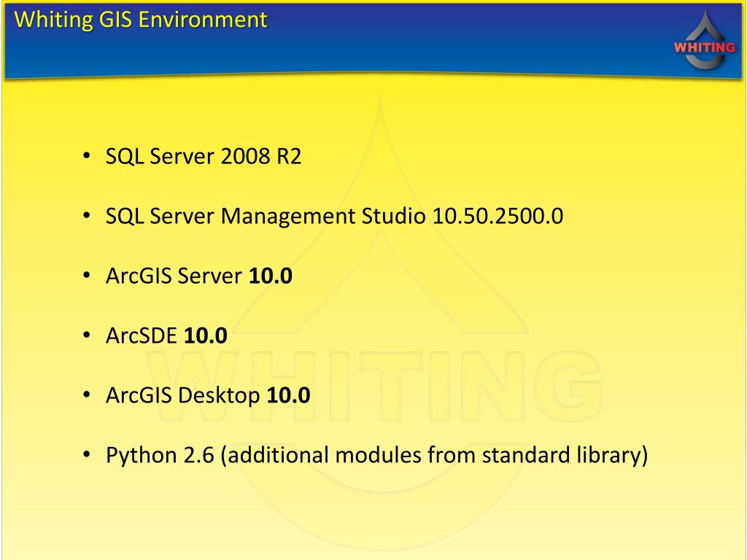Click the 'ArcSDE 10.0' bullet text
Image resolution: width=747 pixels, height=560 pixels.
click(x=166, y=335)
